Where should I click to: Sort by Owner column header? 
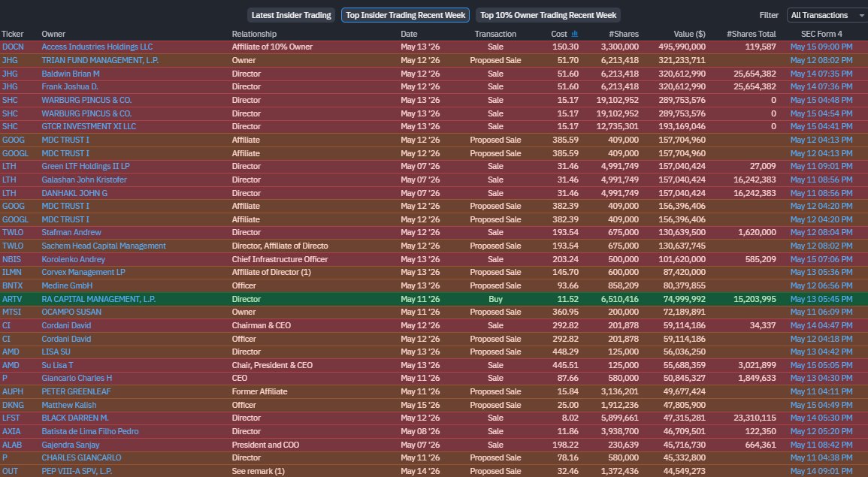(x=53, y=34)
